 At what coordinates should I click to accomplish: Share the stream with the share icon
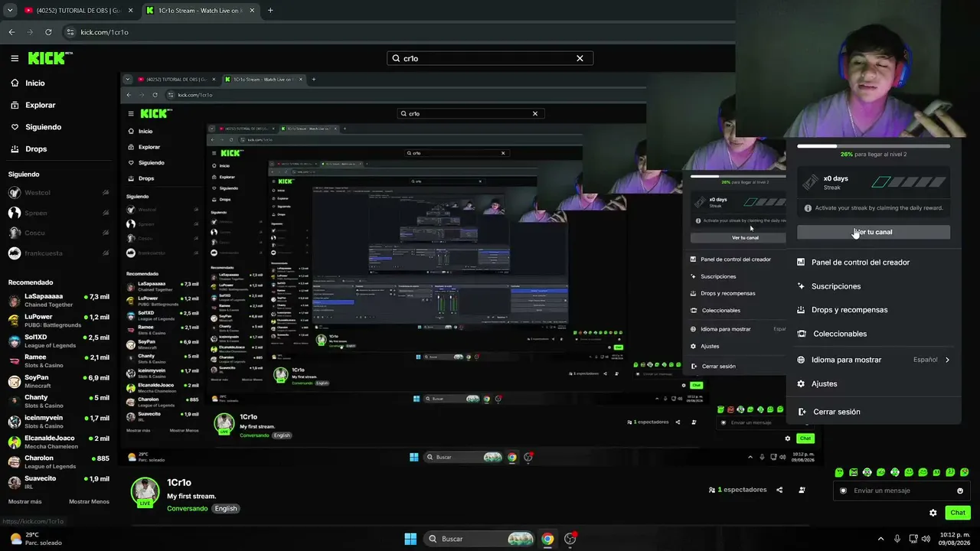[x=779, y=490]
